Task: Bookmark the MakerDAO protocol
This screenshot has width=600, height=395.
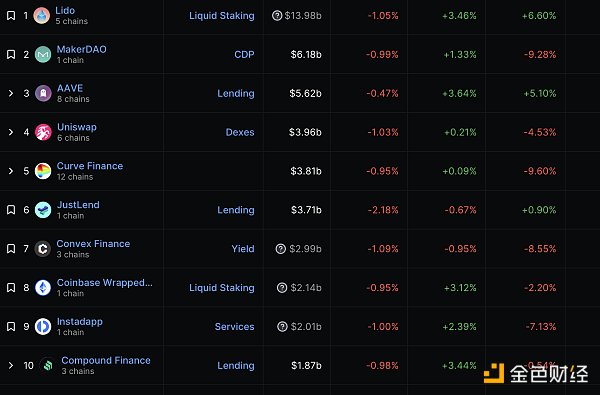Action: [x=11, y=54]
